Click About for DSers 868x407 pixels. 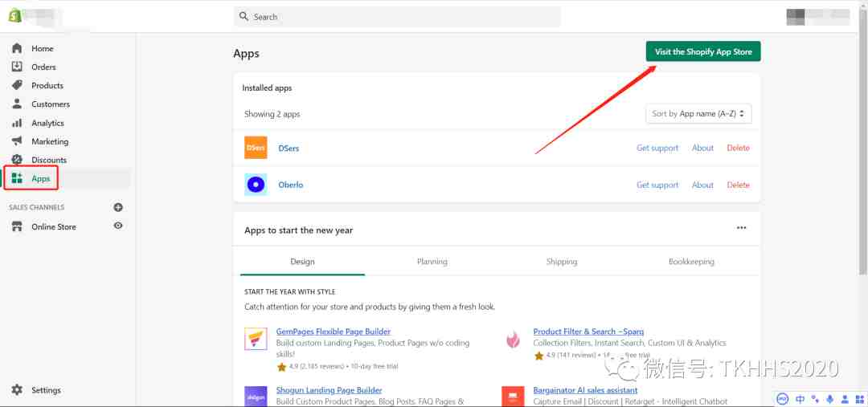coord(702,148)
